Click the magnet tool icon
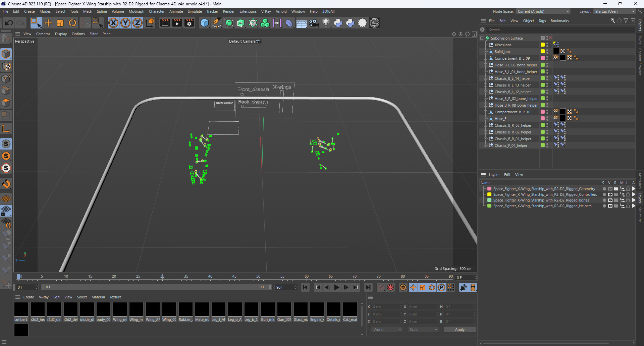Screen dimensions: 644x346 click(6, 184)
